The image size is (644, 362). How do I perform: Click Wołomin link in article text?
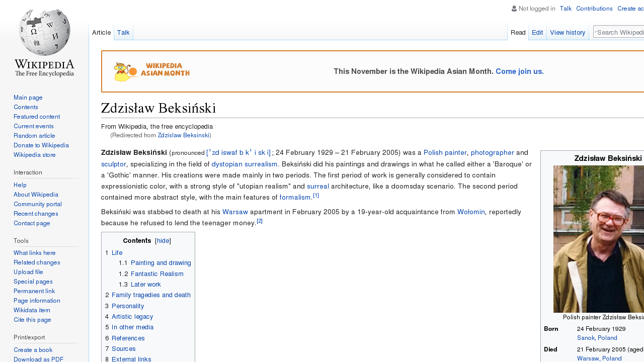coord(471,212)
